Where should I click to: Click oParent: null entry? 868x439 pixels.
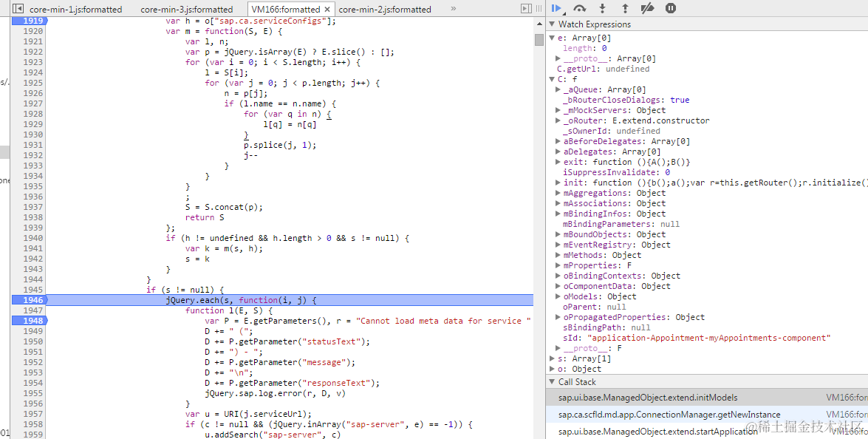(595, 307)
